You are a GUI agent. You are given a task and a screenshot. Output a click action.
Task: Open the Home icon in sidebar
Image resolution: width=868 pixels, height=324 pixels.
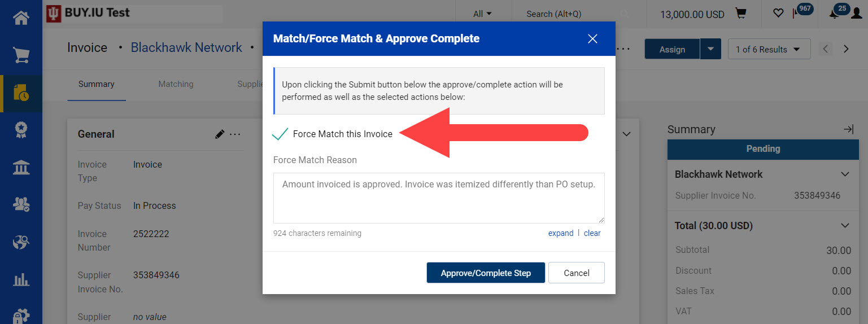pos(21,17)
